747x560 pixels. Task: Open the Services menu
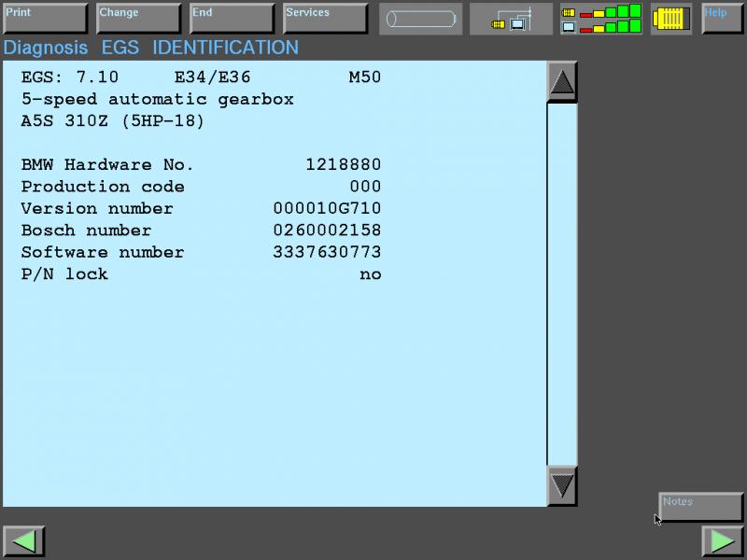click(x=325, y=19)
